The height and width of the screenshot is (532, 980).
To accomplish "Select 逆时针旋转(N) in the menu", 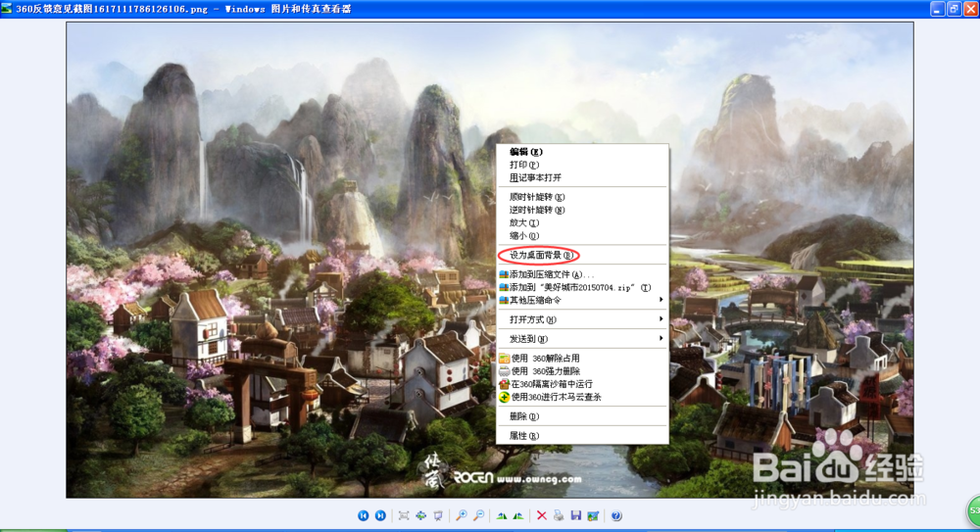I will (x=582, y=210).
